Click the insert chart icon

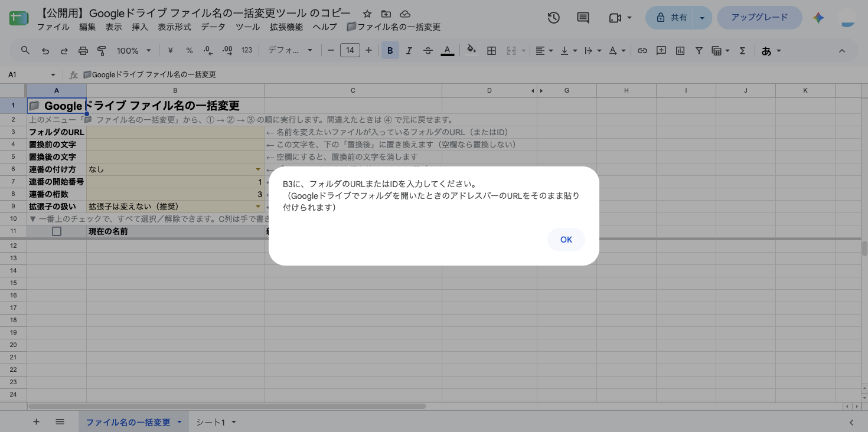point(680,51)
